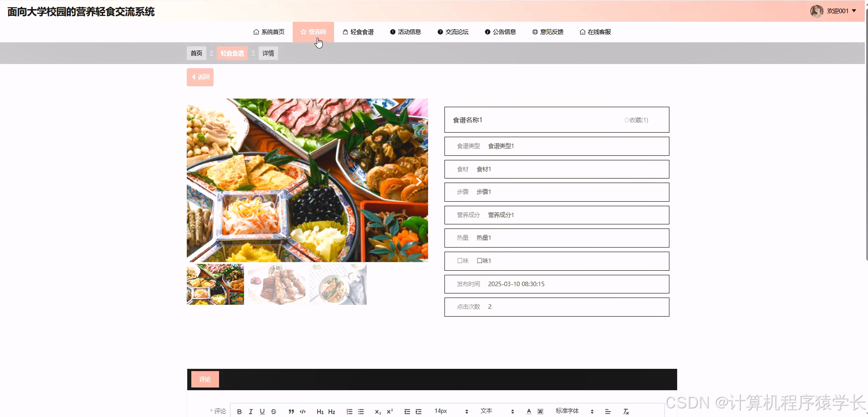Image resolution: width=868 pixels, height=417 pixels.
Task: Apply underline in the comment editor
Action: pos(262,411)
